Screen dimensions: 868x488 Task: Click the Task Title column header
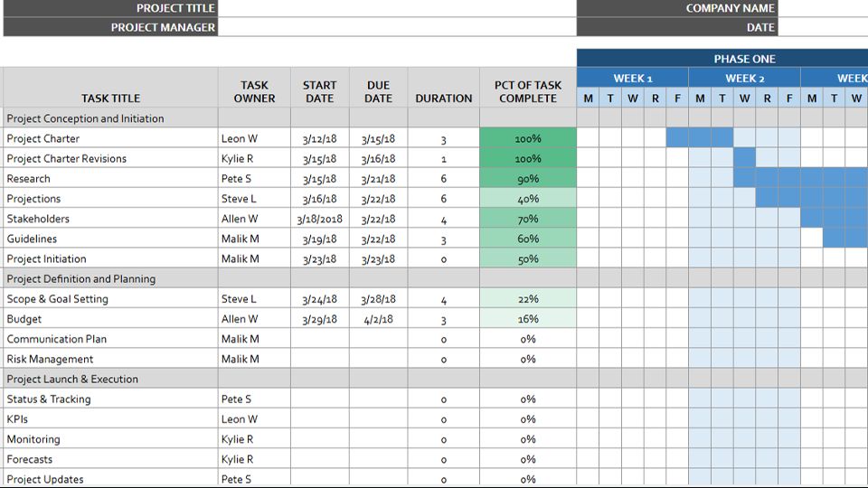click(x=110, y=98)
